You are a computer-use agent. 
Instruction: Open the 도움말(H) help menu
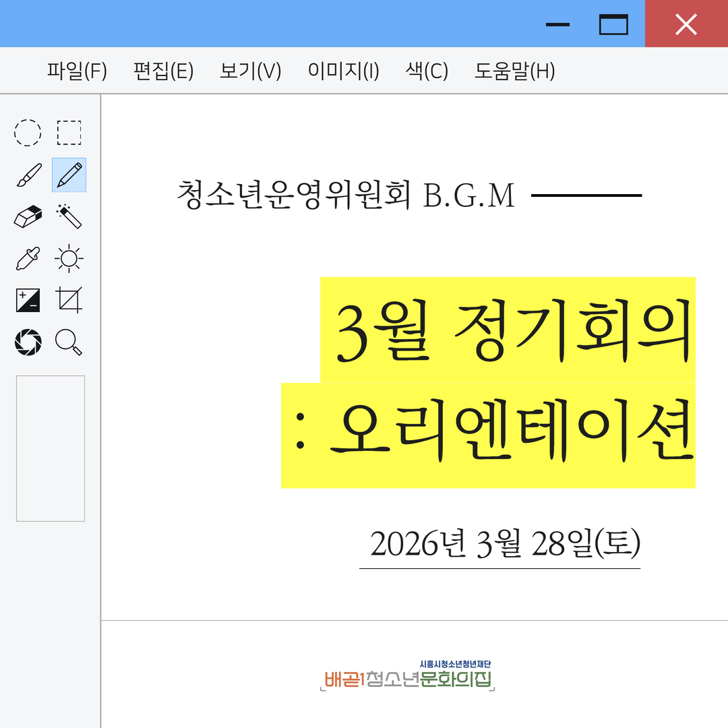(514, 71)
